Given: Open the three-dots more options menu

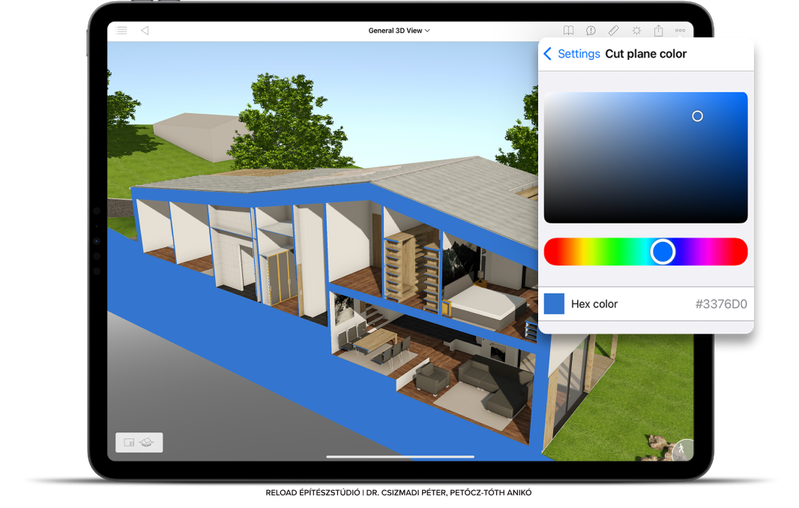Looking at the screenshot, I should [x=680, y=31].
